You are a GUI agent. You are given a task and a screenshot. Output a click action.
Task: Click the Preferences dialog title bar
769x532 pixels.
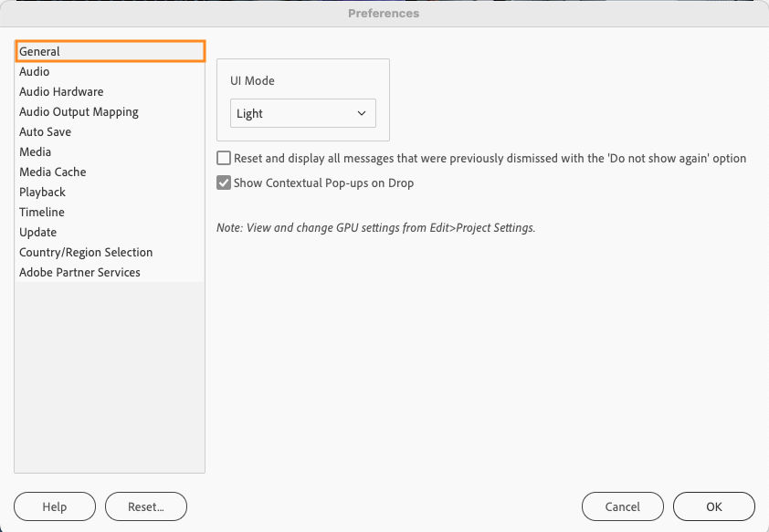pos(384,14)
